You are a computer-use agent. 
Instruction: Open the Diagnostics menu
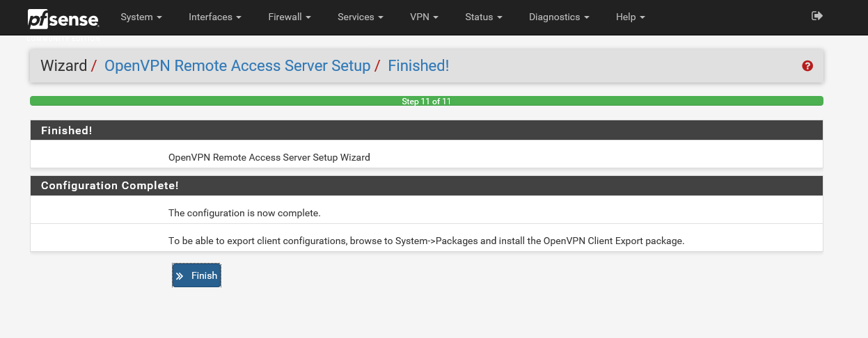559,17
